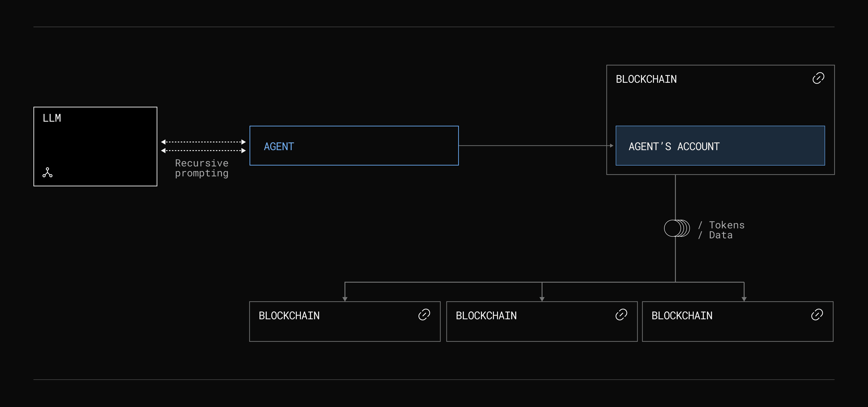This screenshot has width=868, height=407.
Task: Click the blue AGENT label
Action: click(x=279, y=147)
